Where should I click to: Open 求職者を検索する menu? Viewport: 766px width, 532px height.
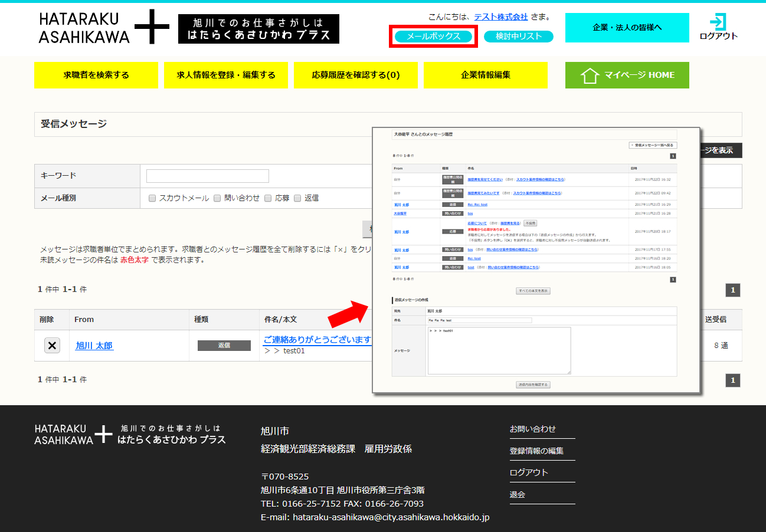coord(96,75)
